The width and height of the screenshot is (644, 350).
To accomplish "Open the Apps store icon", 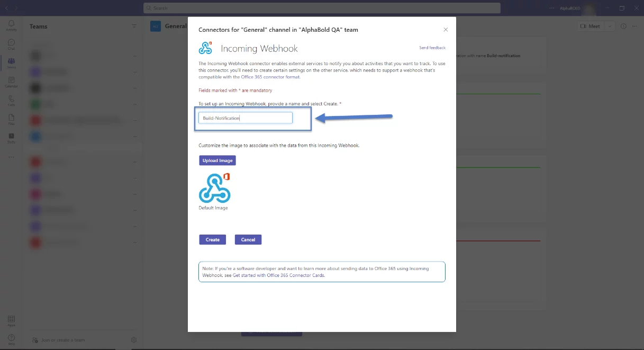I will (x=11, y=320).
